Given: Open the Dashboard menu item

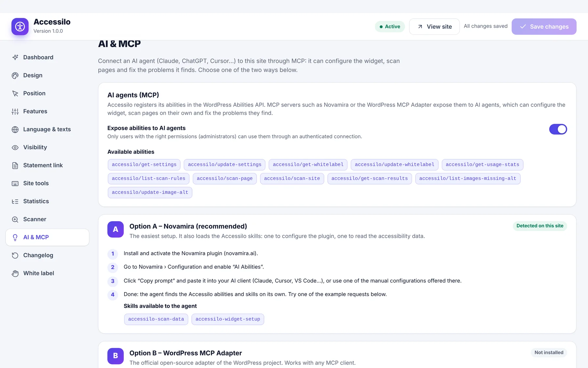Looking at the screenshot, I should pyautogui.click(x=47, y=57).
